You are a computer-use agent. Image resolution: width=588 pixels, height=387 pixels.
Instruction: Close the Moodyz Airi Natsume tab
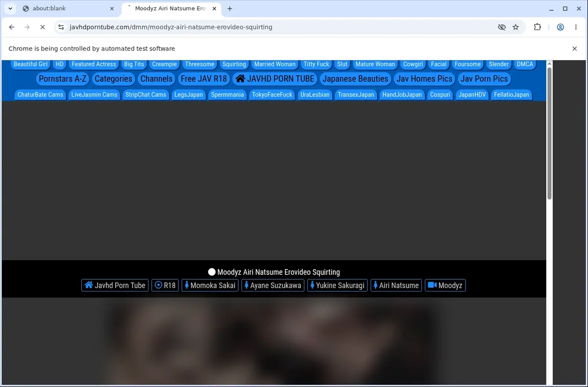[x=214, y=8]
